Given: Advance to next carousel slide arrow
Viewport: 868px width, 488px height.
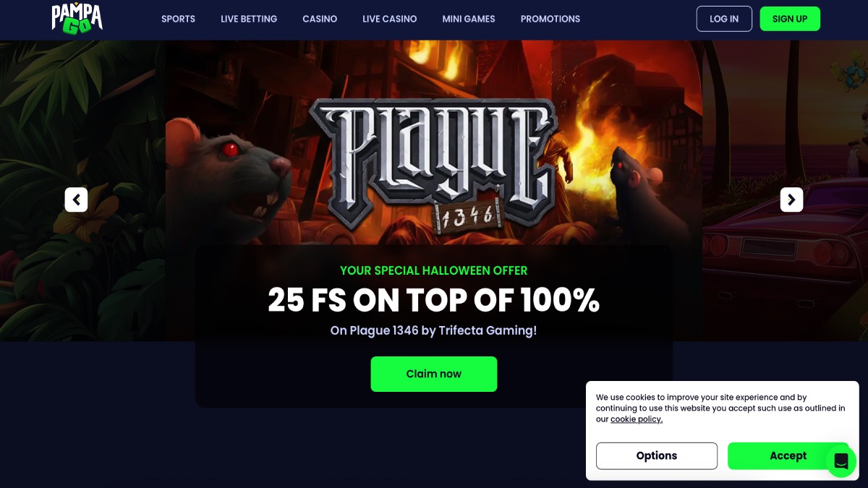Looking at the screenshot, I should point(791,200).
